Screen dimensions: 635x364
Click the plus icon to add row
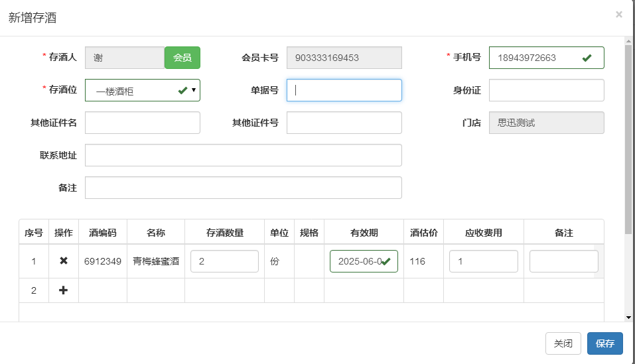point(64,290)
